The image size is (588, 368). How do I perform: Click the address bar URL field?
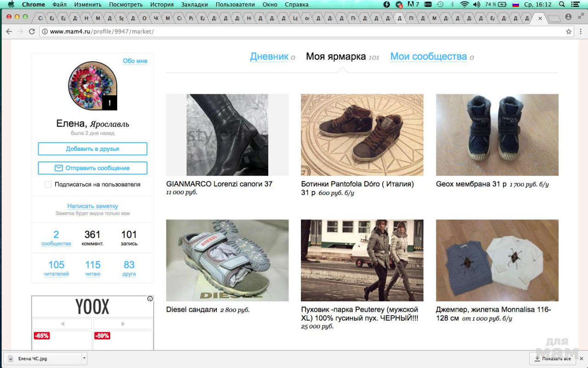coord(276,31)
